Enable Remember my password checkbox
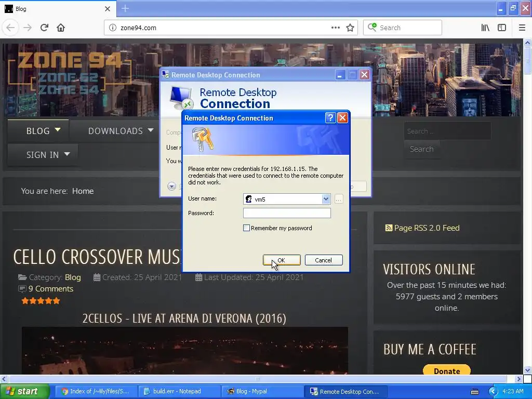532x399 pixels. click(x=247, y=228)
